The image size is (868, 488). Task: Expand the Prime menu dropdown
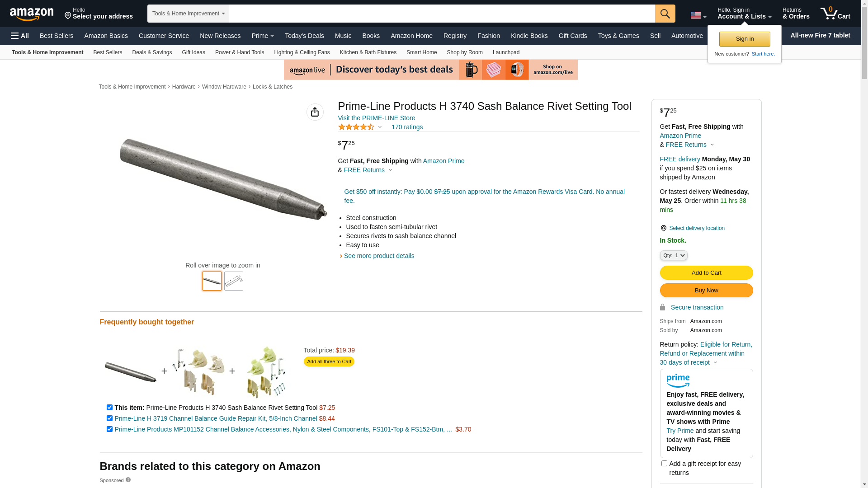[263, 36]
